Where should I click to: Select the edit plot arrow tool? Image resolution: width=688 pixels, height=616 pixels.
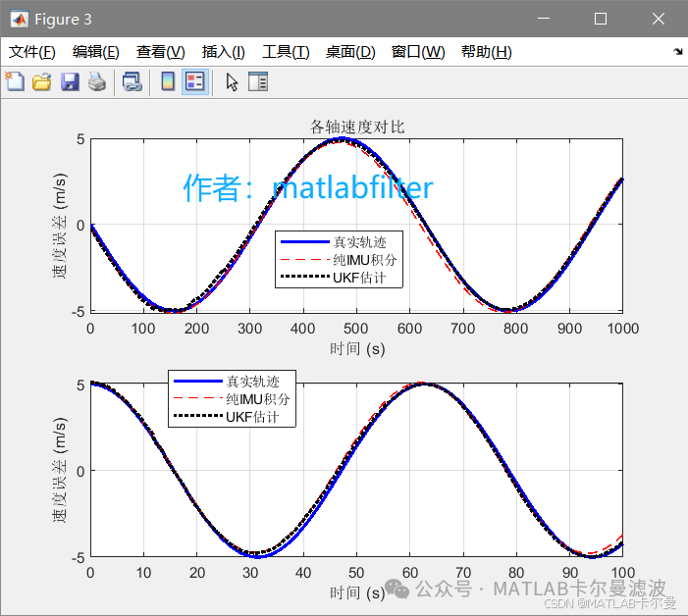pos(232,82)
